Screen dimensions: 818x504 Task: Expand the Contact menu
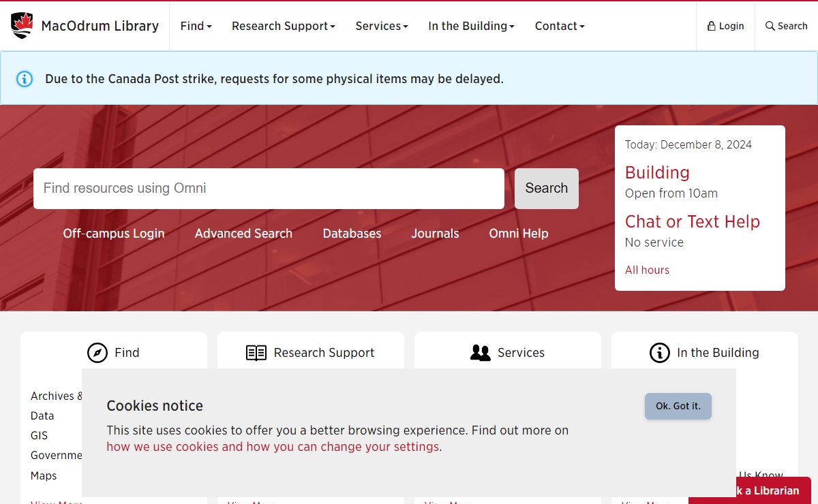tap(560, 26)
